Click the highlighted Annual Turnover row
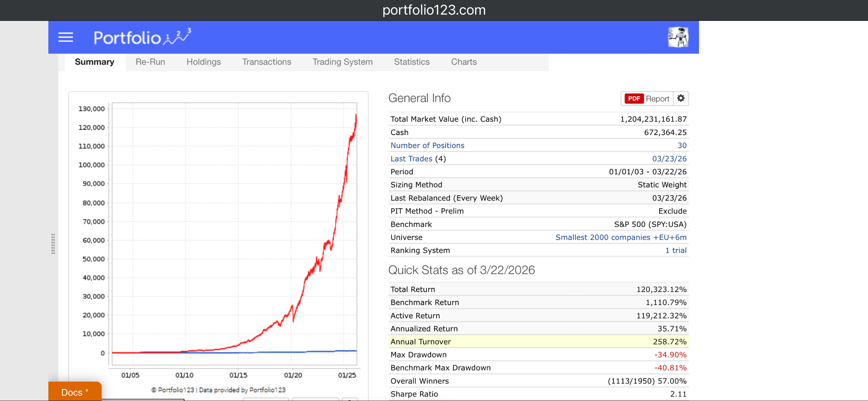The height and width of the screenshot is (401, 868). click(x=538, y=342)
